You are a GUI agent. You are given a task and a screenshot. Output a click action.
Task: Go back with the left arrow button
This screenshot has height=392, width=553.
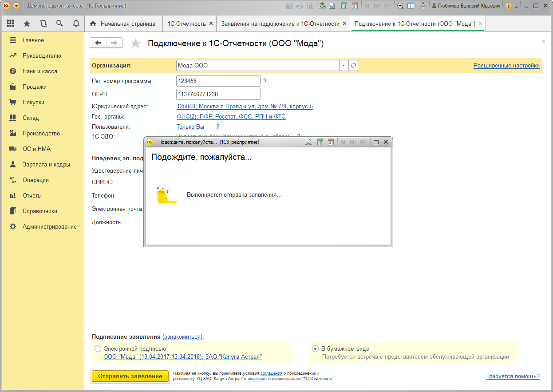98,43
